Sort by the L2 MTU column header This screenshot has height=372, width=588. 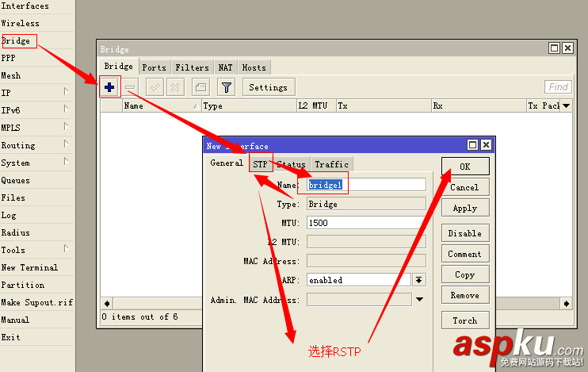point(316,105)
